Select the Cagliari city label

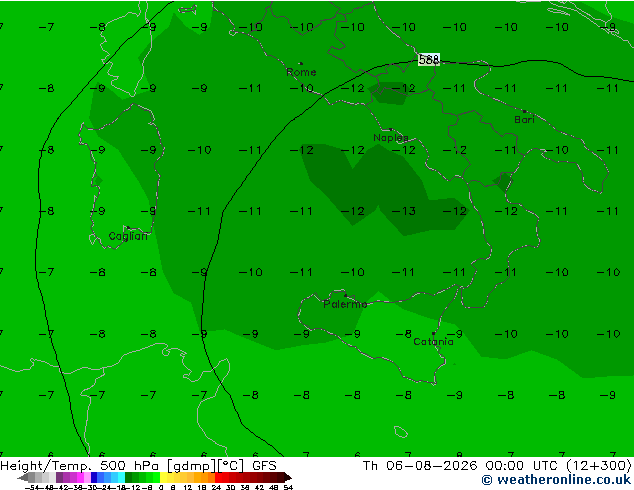[128, 236]
